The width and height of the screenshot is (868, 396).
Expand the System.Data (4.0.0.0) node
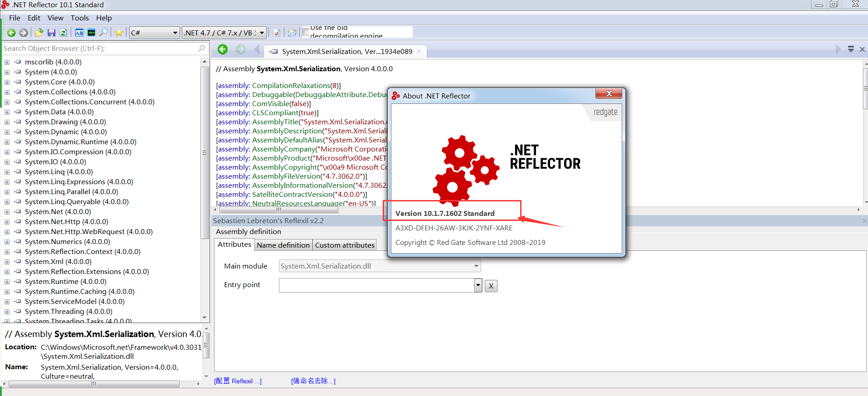click(x=7, y=112)
